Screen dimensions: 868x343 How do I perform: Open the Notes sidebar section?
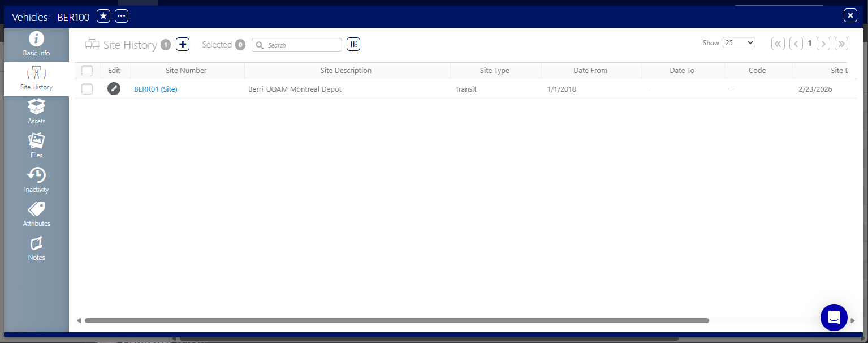tap(36, 248)
